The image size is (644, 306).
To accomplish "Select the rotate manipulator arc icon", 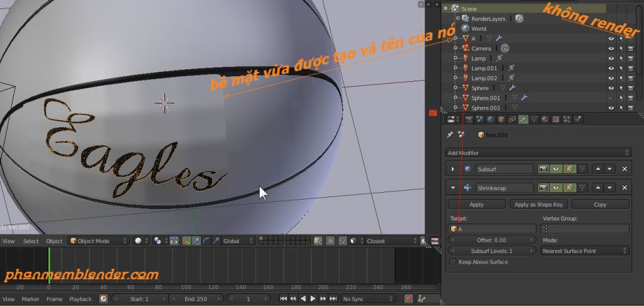I will click(206, 241).
